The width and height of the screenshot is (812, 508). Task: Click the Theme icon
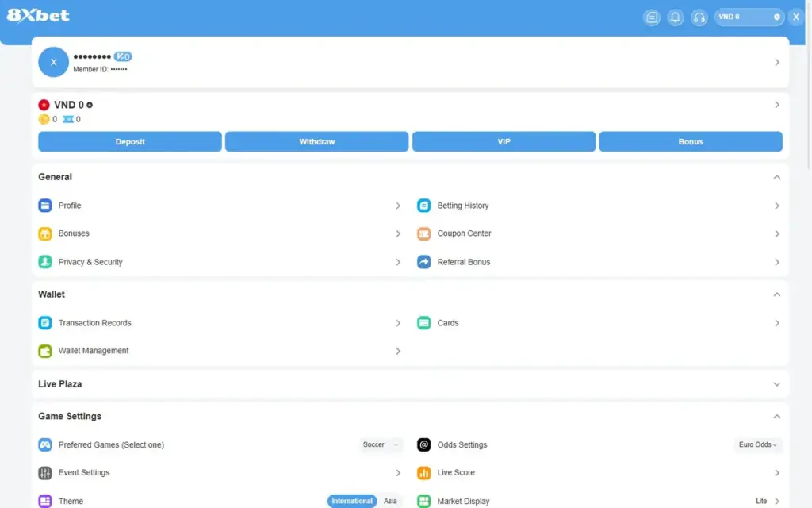click(x=45, y=501)
